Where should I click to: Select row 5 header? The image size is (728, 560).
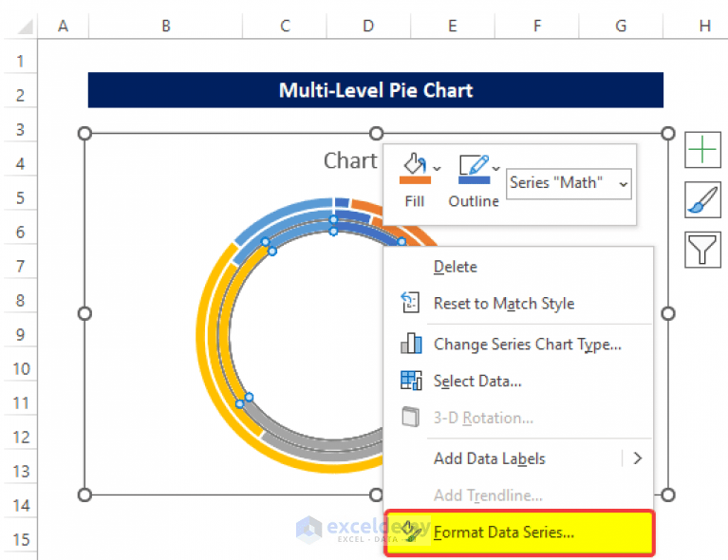pyautogui.click(x=20, y=197)
